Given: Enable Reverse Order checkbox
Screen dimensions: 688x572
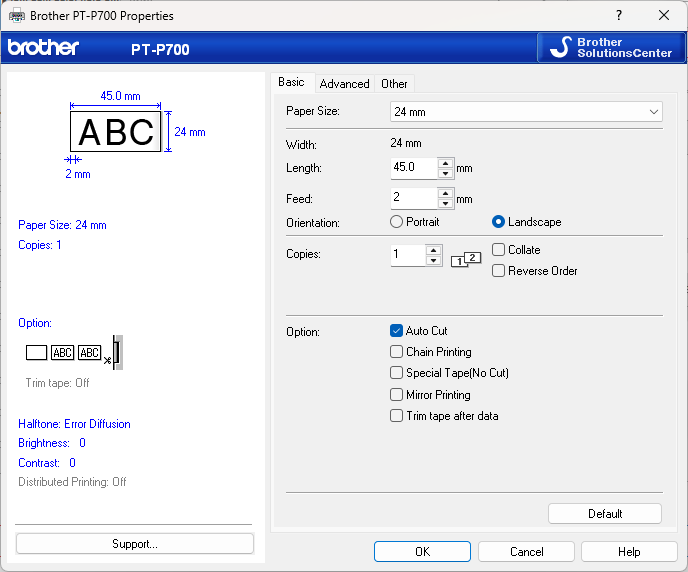Looking at the screenshot, I should [534, 271].
